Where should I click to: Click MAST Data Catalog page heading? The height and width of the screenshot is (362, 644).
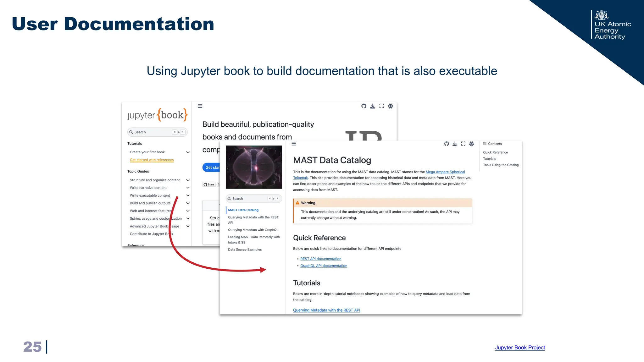332,160
